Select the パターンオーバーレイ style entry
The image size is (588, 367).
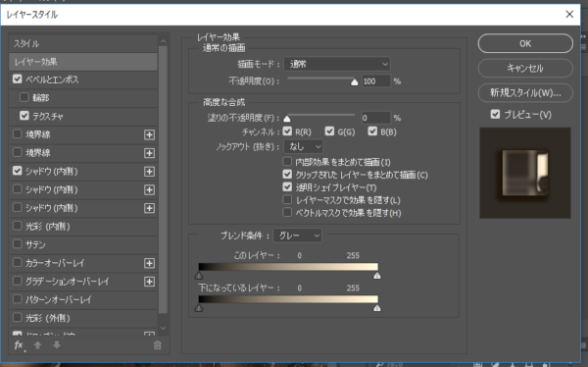tap(83, 299)
